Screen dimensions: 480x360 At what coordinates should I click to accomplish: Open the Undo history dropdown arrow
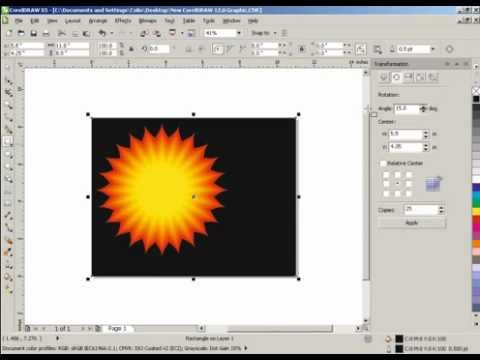[112, 33]
